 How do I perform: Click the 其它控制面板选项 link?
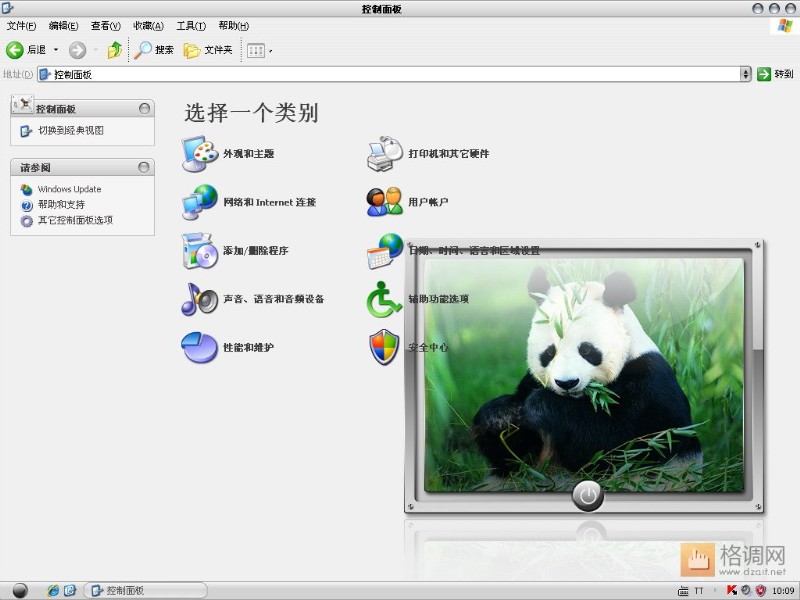pos(76,220)
